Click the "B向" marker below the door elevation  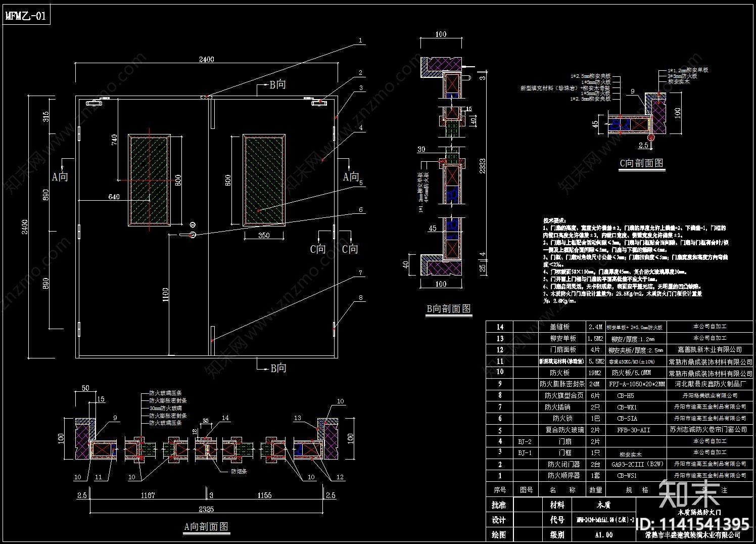(x=277, y=368)
